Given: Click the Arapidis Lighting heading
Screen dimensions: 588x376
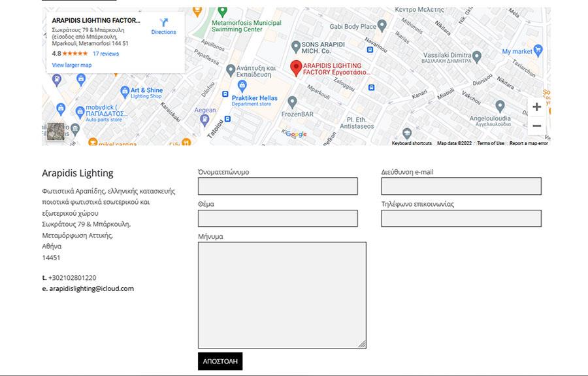Looking at the screenshot, I should 78,173.
